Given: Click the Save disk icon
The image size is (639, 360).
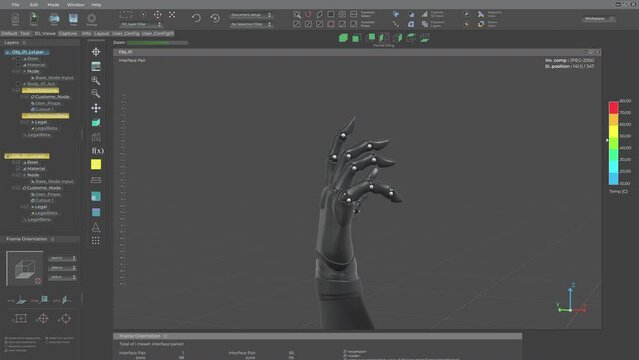Looking at the screenshot, I should tap(73, 18).
